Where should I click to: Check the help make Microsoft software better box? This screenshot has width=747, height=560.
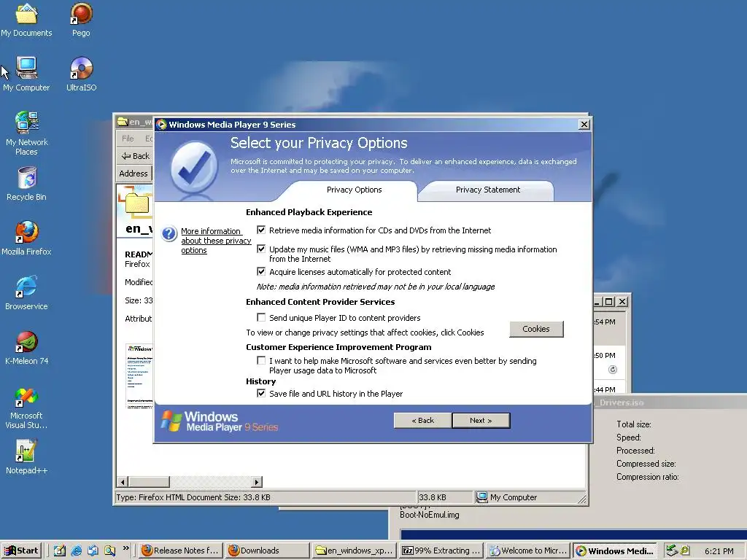pos(261,360)
